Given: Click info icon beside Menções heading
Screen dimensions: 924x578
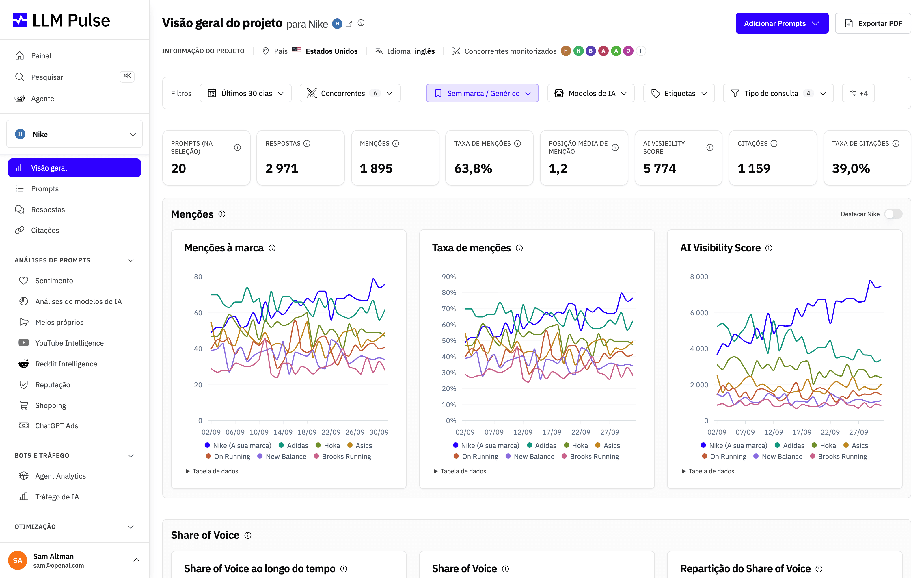Looking at the screenshot, I should click(222, 214).
